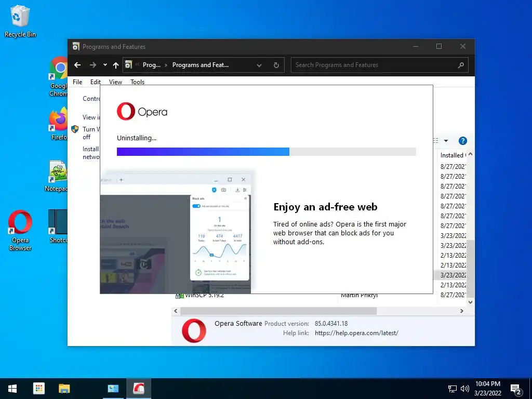Go back in Programs and Features
The width and height of the screenshot is (532, 399).
(x=77, y=65)
